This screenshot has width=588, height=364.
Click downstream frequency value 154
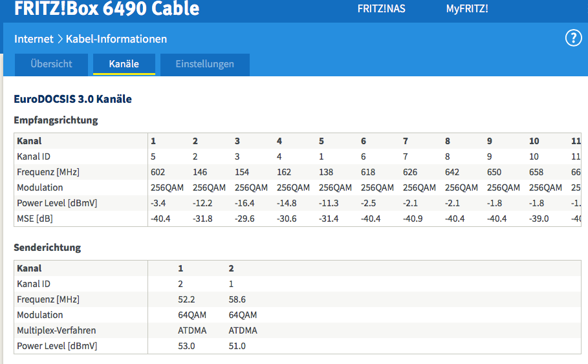click(x=242, y=172)
